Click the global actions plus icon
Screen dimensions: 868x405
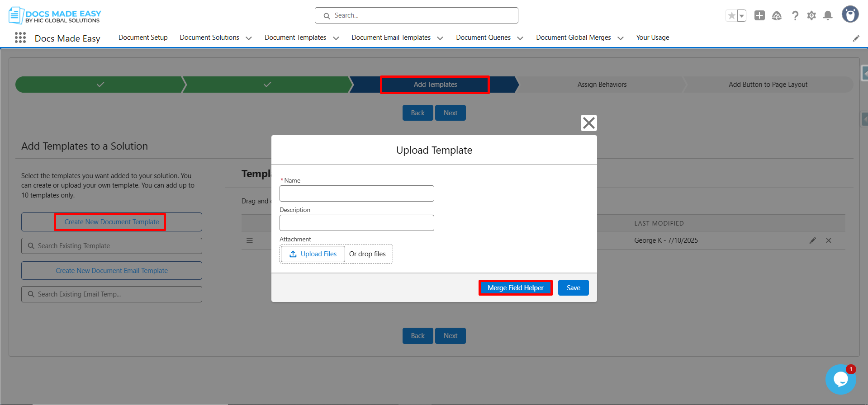(x=759, y=16)
